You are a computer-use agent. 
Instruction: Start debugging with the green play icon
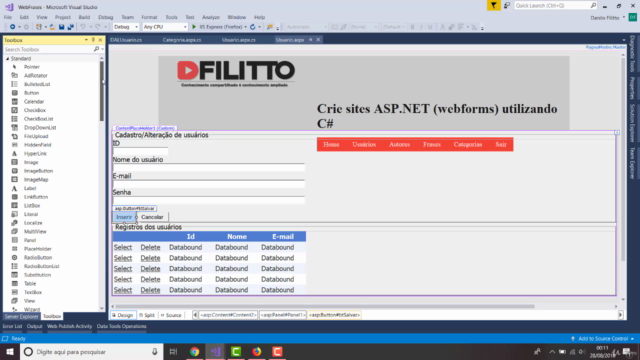click(x=194, y=27)
